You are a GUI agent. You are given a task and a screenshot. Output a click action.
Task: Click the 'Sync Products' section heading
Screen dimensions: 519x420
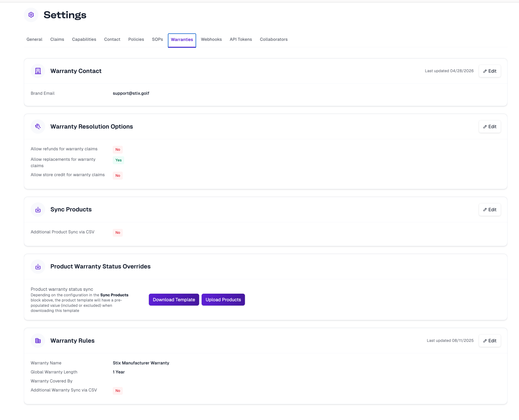(x=71, y=210)
